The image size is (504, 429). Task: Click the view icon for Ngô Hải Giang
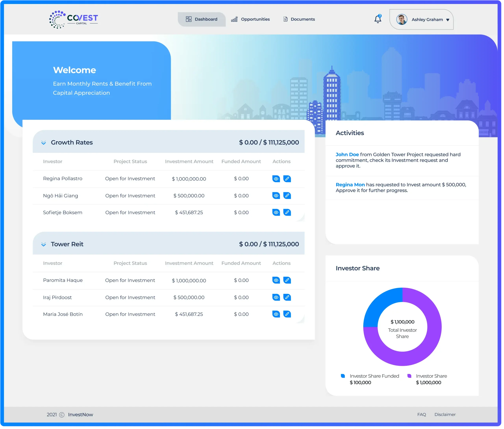click(276, 195)
